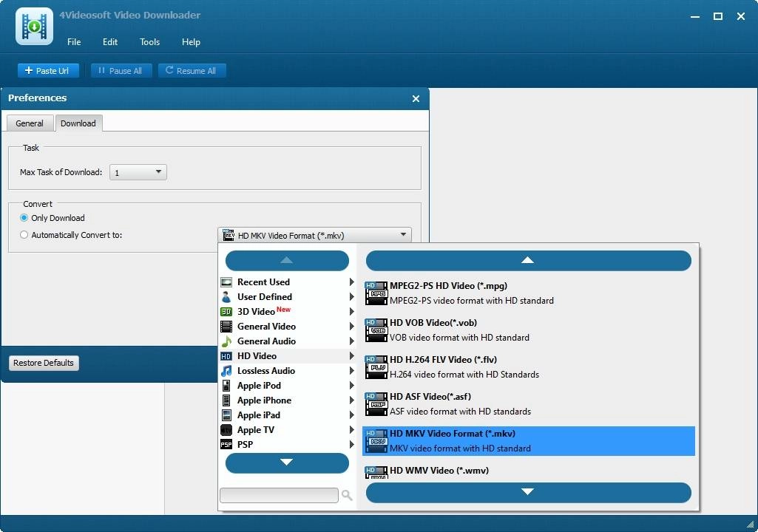Expand the Apple TV submenu arrow
The image size is (758, 532).
click(351, 430)
